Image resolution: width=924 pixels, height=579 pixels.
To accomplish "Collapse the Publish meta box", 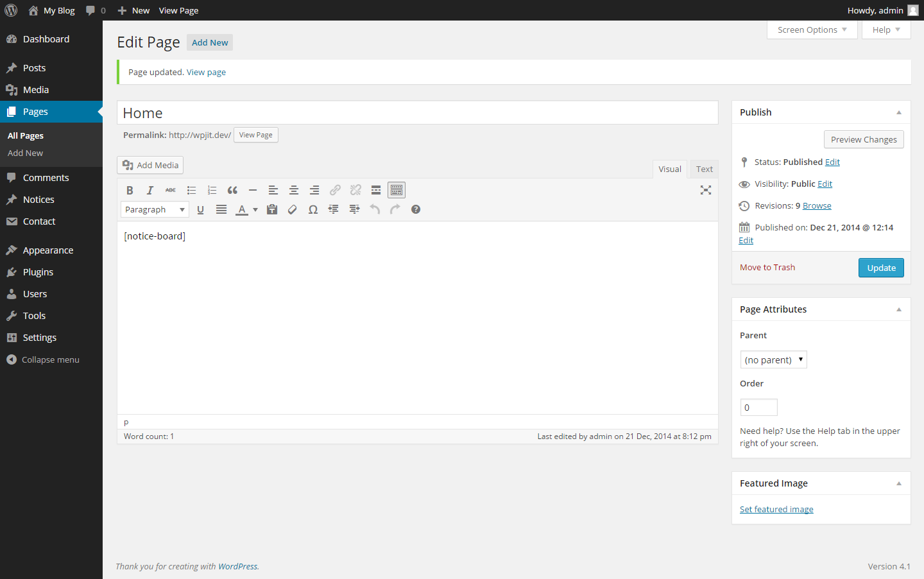I will pos(899,112).
